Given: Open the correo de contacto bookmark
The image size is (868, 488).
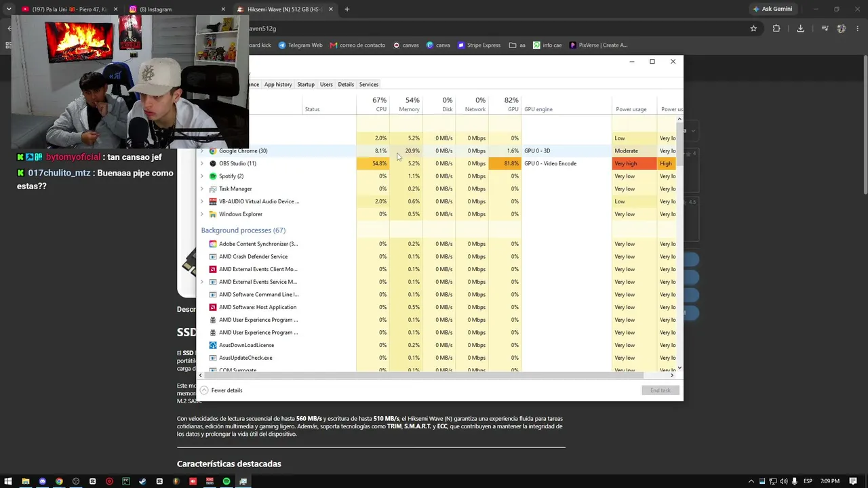Looking at the screenshot, I should click(357, 45).
